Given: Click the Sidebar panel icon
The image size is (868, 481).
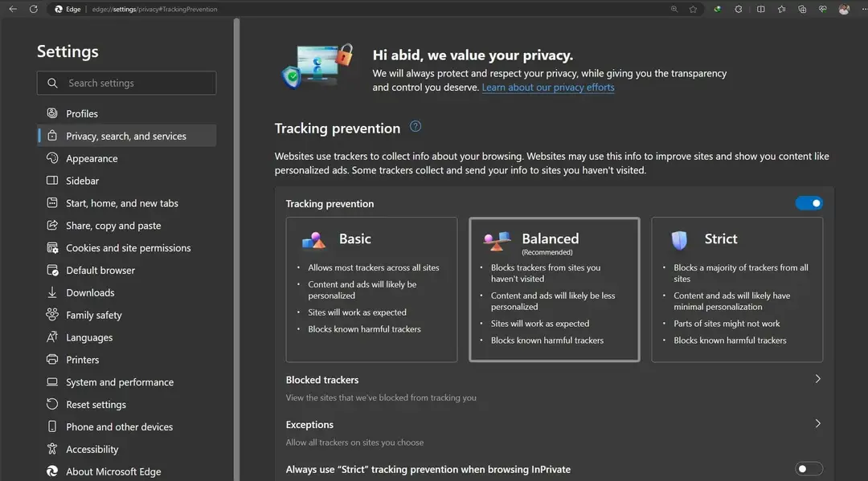Looking at the screenshot, I should click(52, 180).
